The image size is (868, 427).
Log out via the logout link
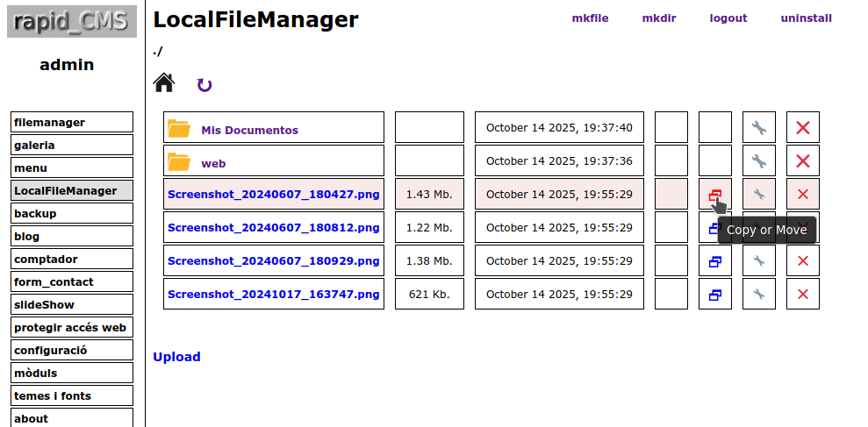point(728,18)
